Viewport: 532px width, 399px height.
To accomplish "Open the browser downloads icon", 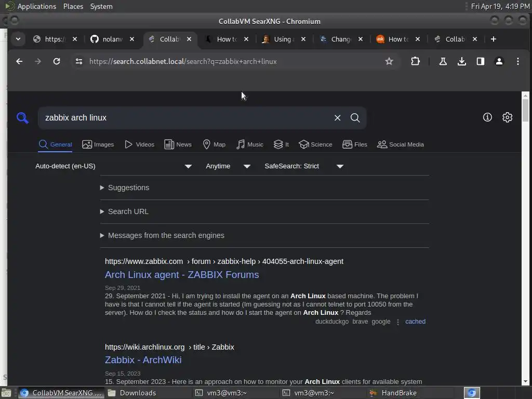I will 461,61.
